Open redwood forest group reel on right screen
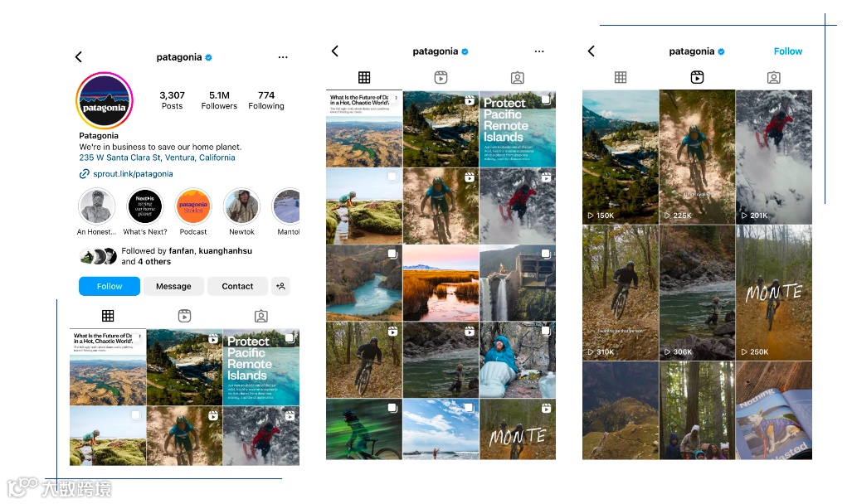The width and height of the screenshot is (852, 504). pyautogui.click(x=697, y=410)
